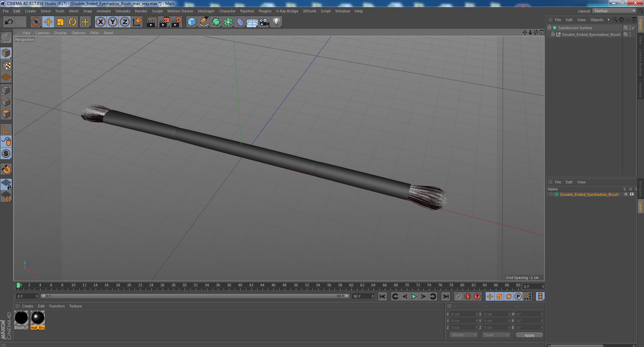The height and width of the screenshot is (347, 644).
Task: Toggle Subdivision Surface enable checkmark
Action: point(634,28)
